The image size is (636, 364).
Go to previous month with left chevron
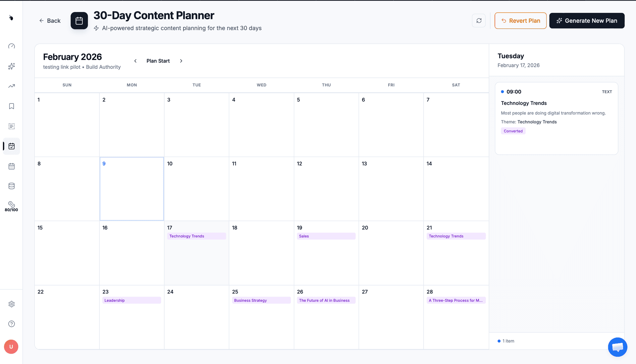click(x=135, y=61)
